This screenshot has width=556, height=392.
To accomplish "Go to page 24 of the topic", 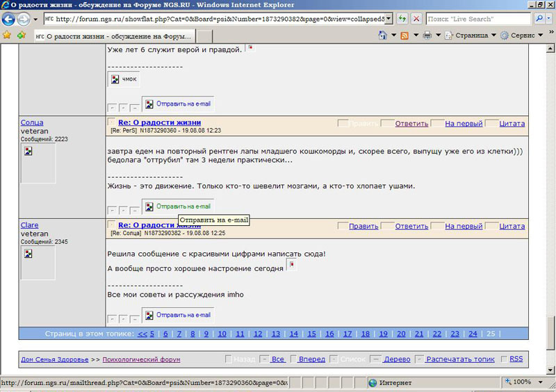I will (473, 334).
